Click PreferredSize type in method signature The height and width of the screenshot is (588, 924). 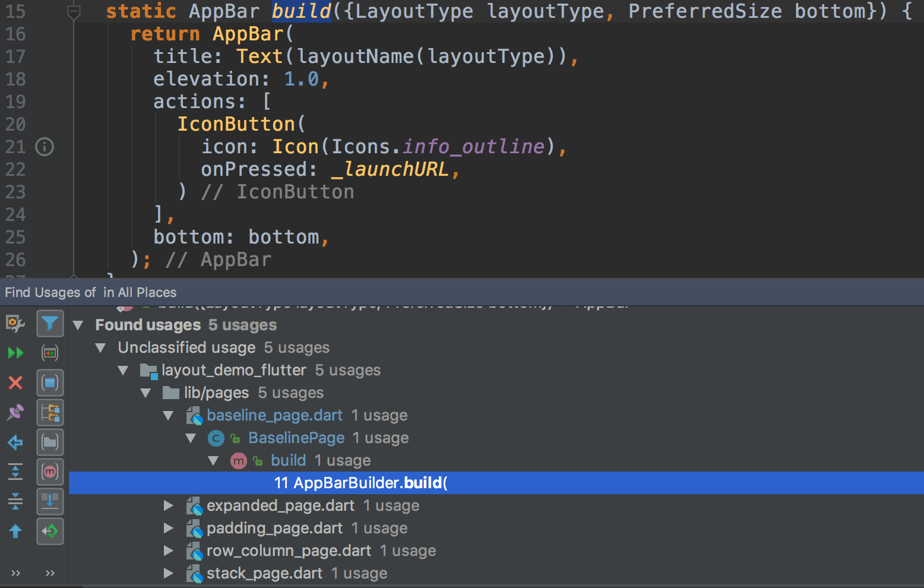click(x=705, y=11)
